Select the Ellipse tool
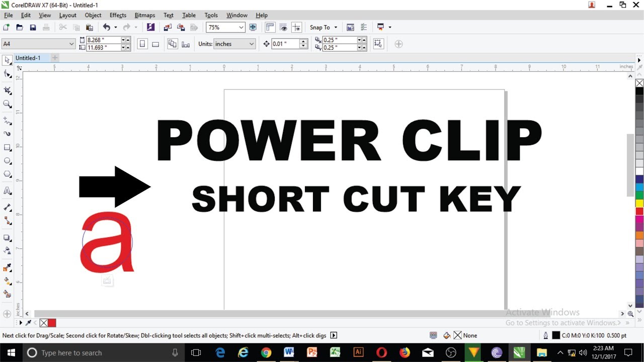 (x=7, y=161)
